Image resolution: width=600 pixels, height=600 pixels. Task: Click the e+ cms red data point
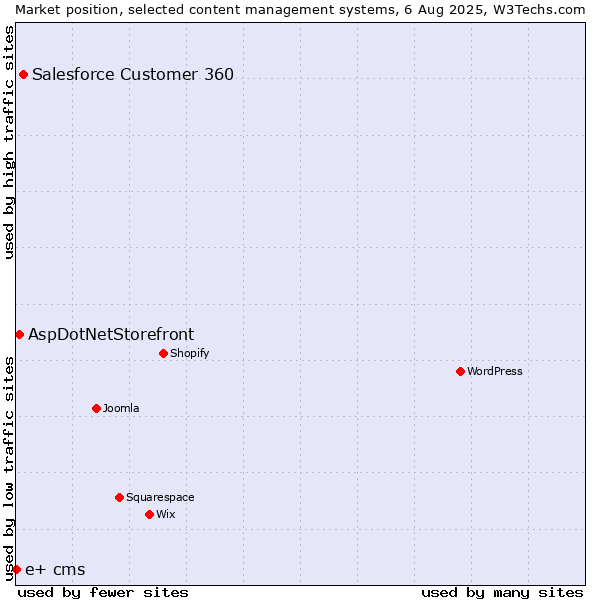(16, 570)
